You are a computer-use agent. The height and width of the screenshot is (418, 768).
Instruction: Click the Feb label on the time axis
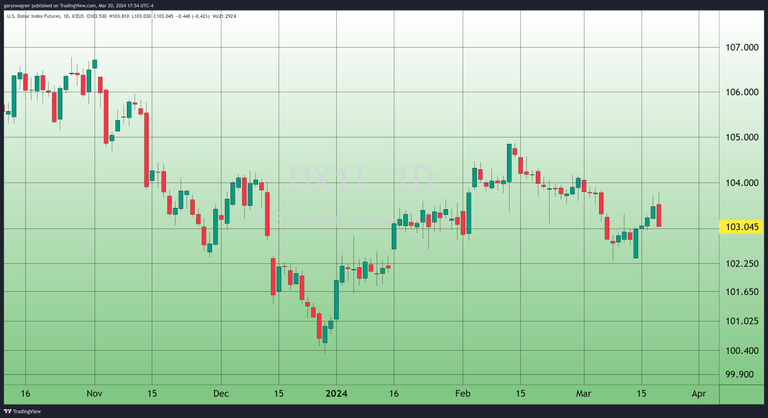click(461, 394)
